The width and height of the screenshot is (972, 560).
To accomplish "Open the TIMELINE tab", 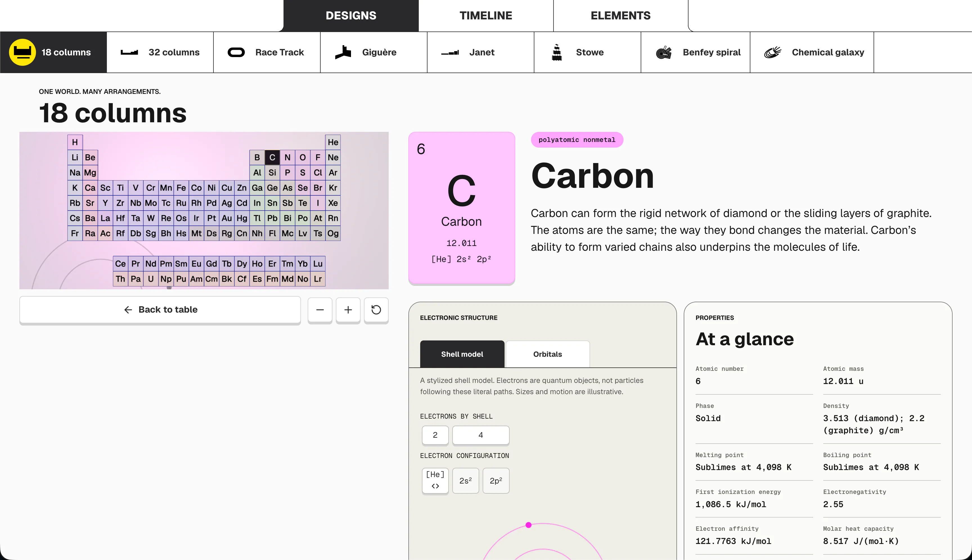I will 486,16.
